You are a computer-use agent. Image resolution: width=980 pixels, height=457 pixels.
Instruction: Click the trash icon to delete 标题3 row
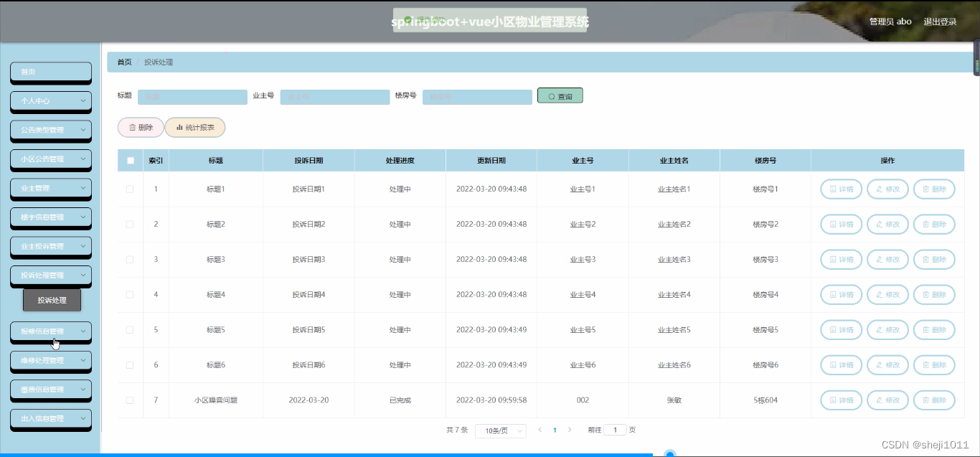click(926, 259)
